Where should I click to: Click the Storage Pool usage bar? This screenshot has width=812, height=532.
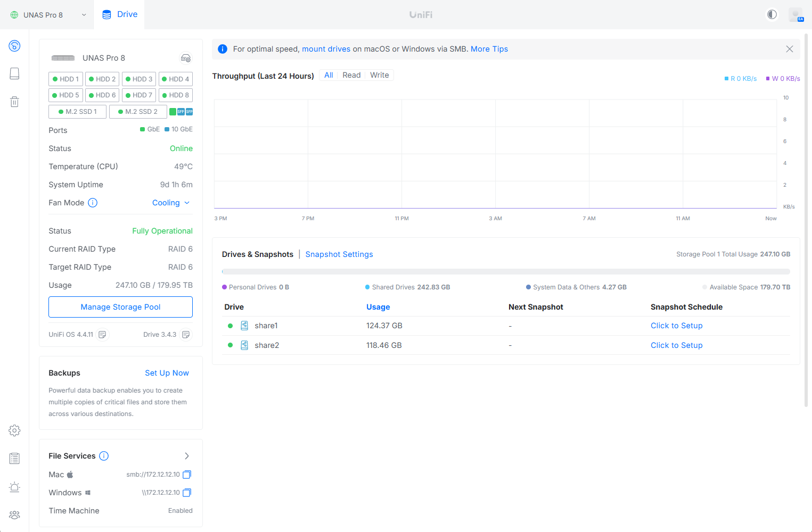coord(505,271)
